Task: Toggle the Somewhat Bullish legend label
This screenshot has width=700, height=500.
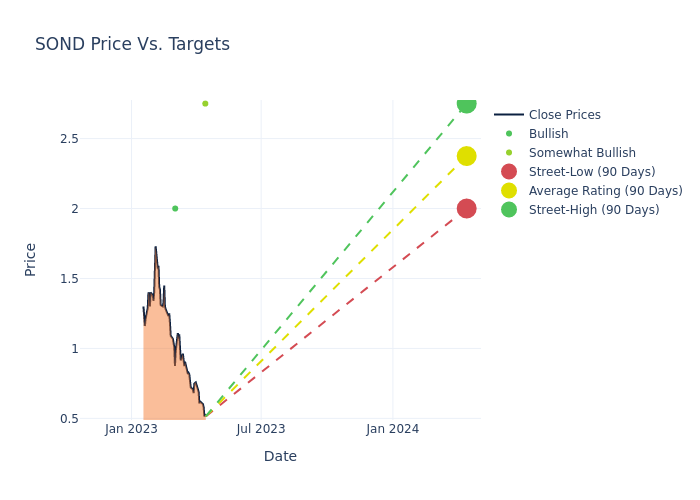Action: tap(582, 153)
